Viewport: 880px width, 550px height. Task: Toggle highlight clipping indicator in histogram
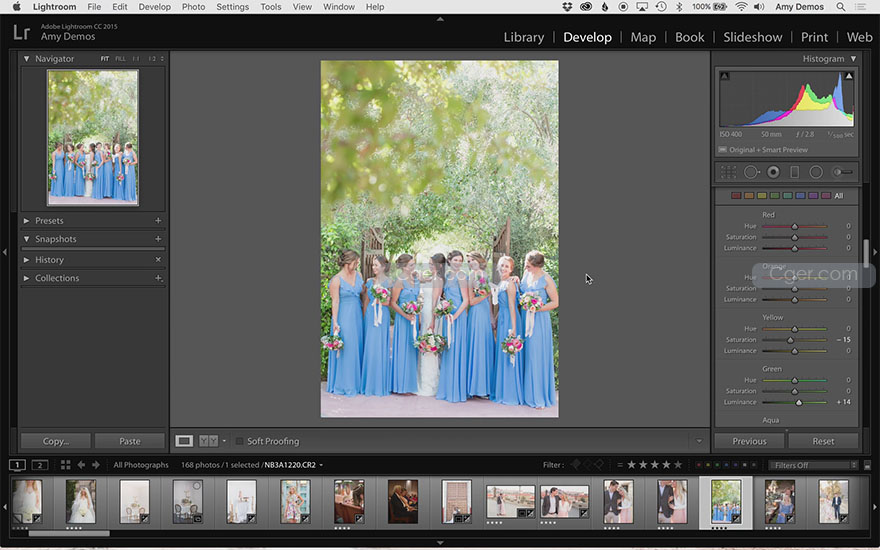point(849,76)
